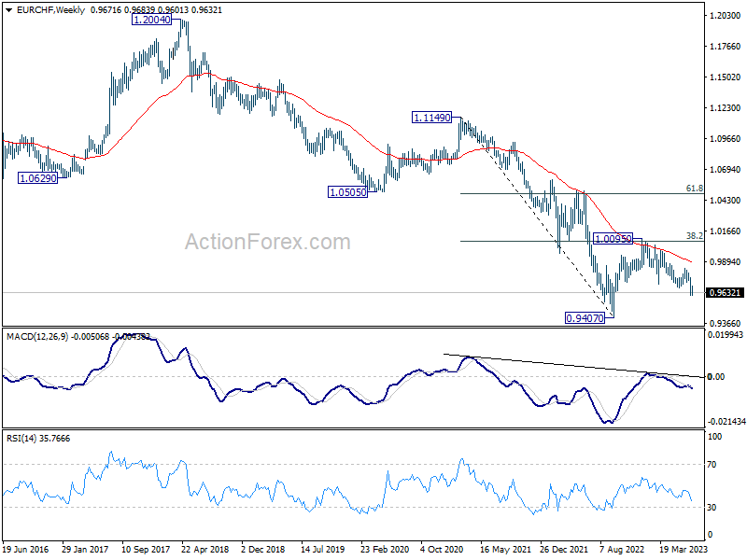The image size is (747, 560).
Task: Select the EURCHF,Weekly chart title
Action: click(x=51, y=10)
